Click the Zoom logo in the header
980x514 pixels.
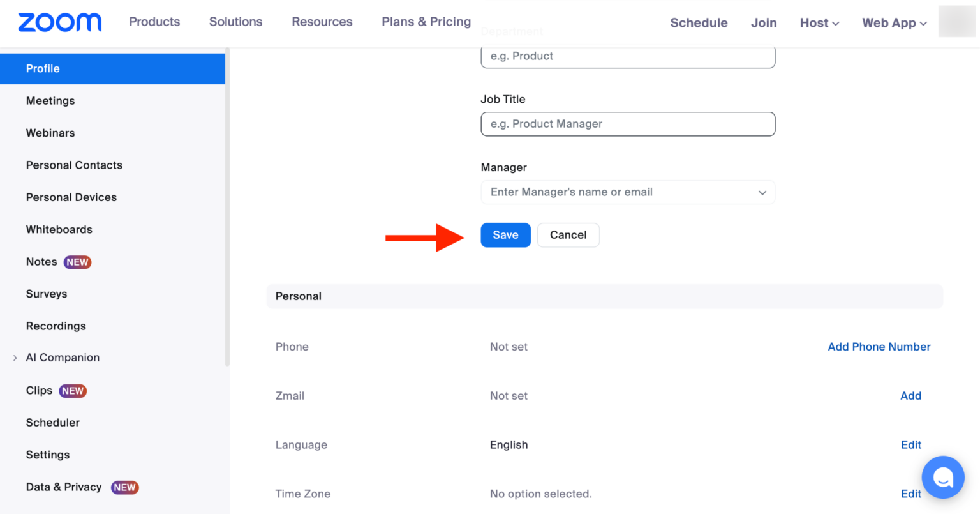click(x=59, y=22)
